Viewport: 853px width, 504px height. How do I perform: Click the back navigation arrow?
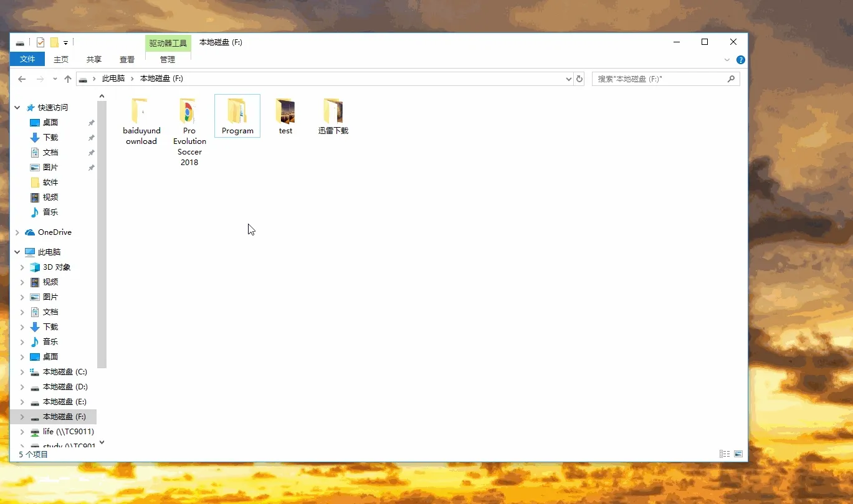point(22,79)
